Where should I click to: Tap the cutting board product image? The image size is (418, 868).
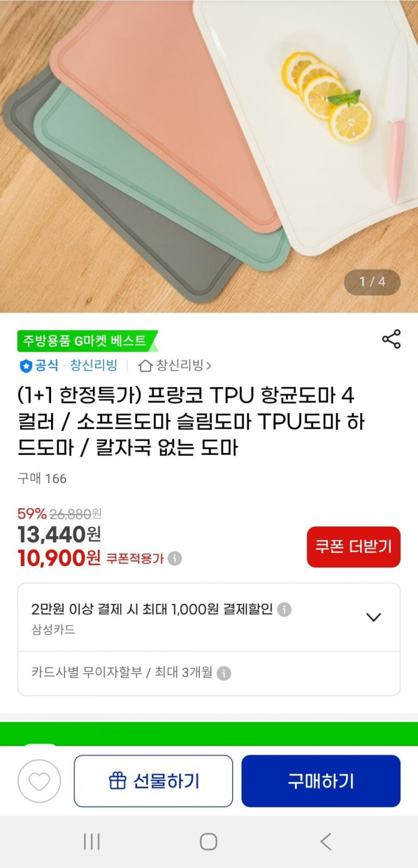(209, 156)
